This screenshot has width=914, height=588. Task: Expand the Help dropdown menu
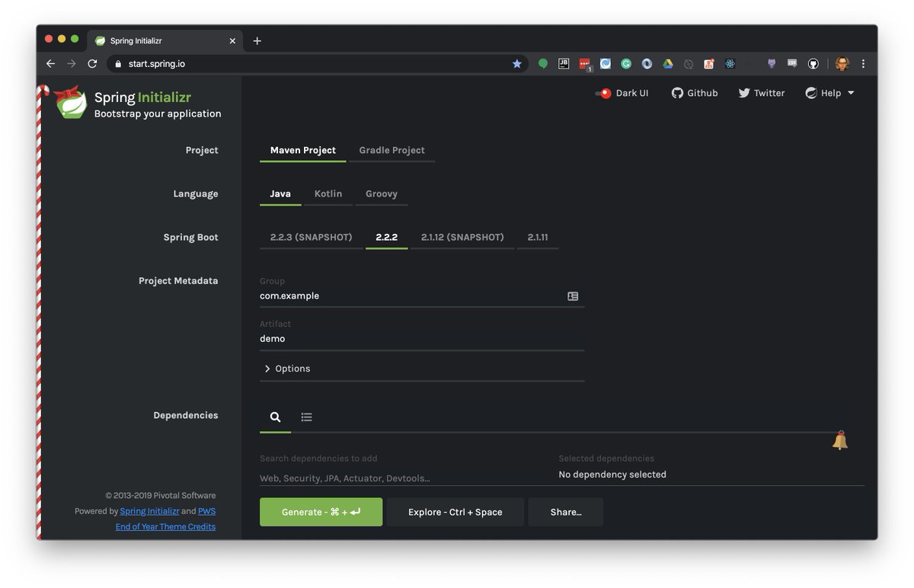tap(830, 93)
